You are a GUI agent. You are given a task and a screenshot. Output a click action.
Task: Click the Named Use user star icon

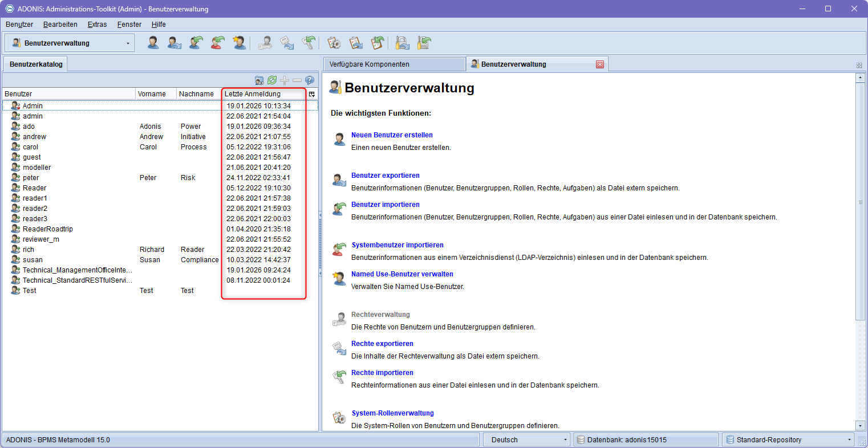click(x=240, y=43)
